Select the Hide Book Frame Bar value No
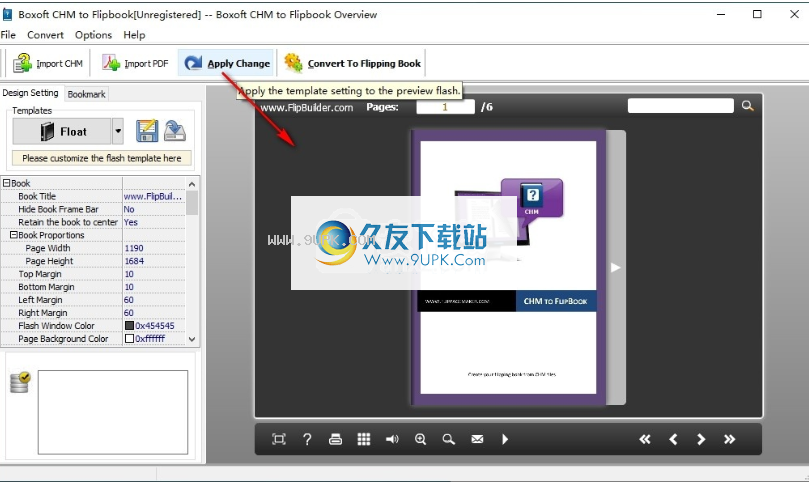809x486 pixels. click(153, 209)
